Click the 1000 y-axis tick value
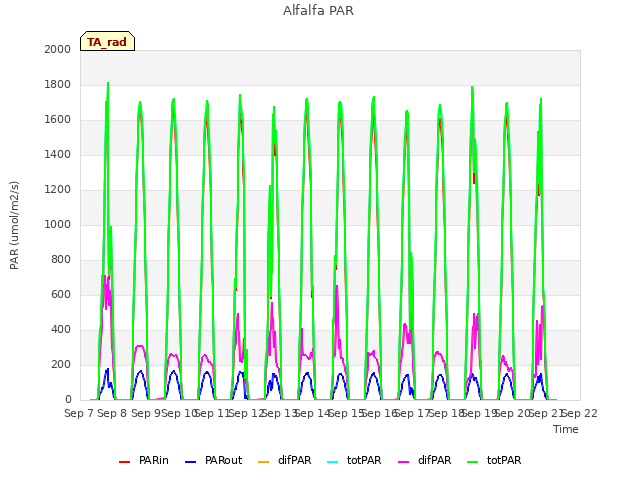Image resolution: width=640 pixels, height=480 pixels. (x=58, y=224)
